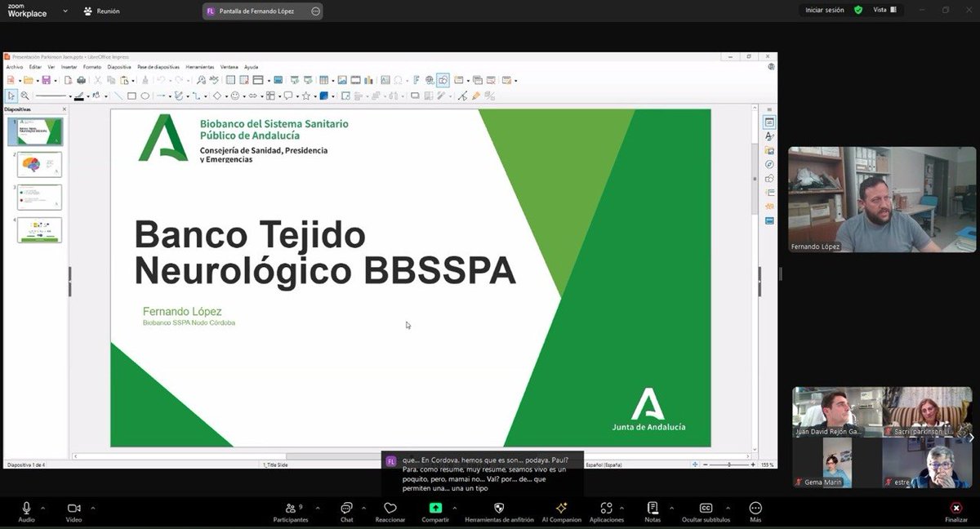Open the Insert Text Box tool
Screen dimensions: 980x529
385,79
